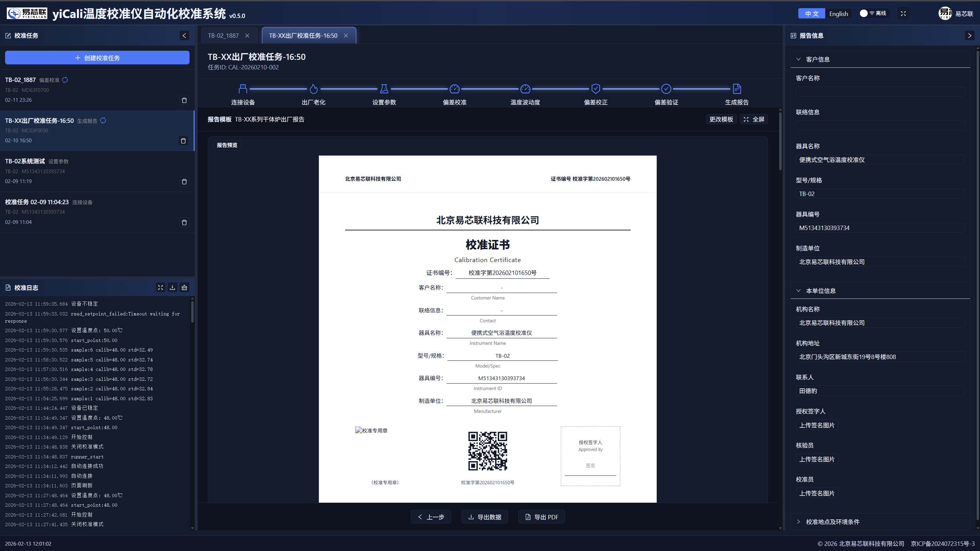Click 导出数据 button
980x551 pixels.
click(x=485, y=517)
